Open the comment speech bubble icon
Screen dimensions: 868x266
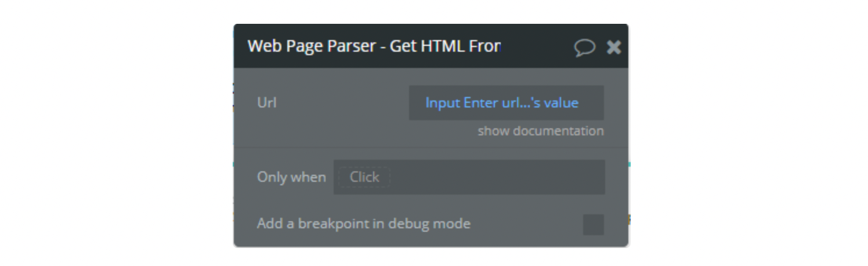585,48
